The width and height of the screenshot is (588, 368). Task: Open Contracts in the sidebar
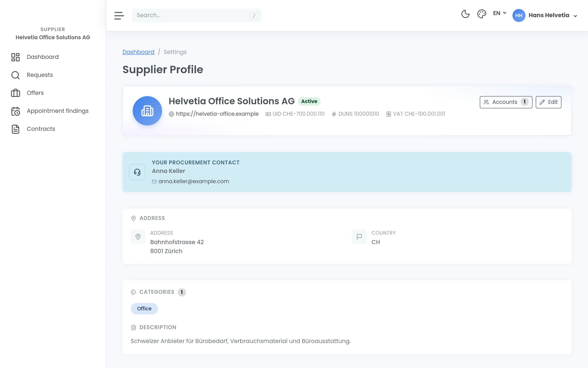41,129
